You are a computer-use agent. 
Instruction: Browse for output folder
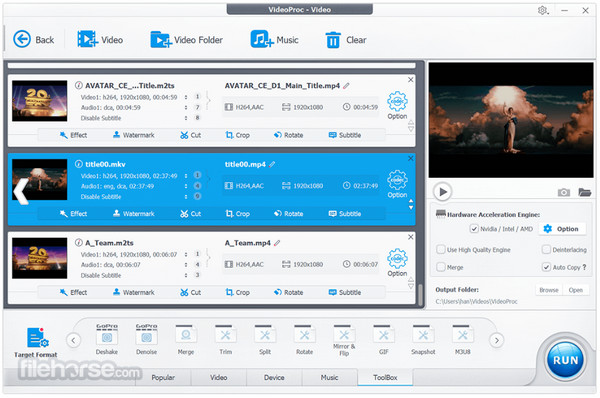[549, 290]
